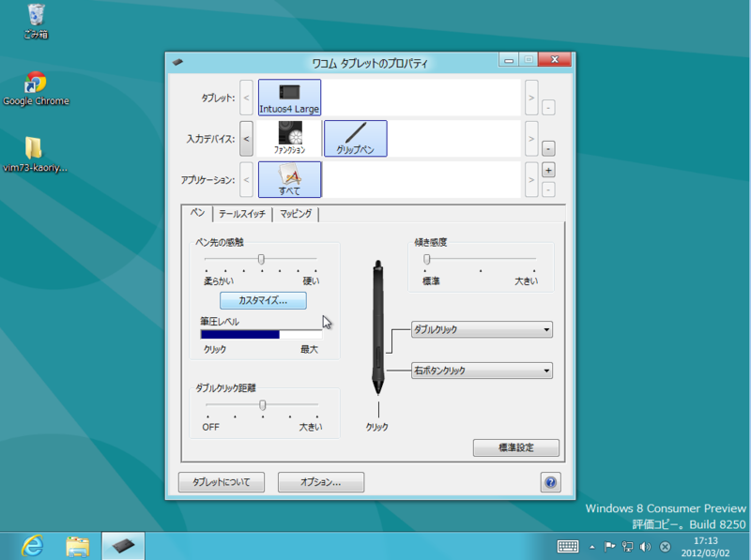Launch Google Chrome from the desktop
This screenshot has width=751, height=560.
(36, 84)
